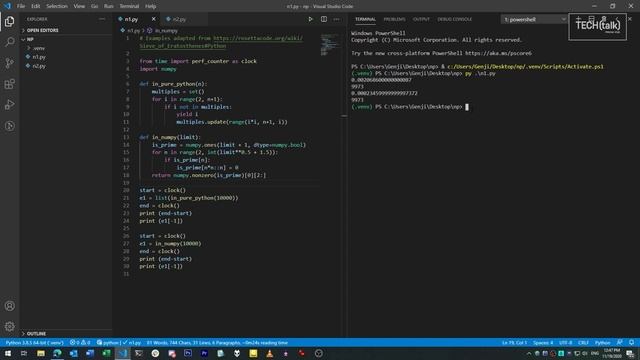Expand the OUTLINE section

(36, 333)
